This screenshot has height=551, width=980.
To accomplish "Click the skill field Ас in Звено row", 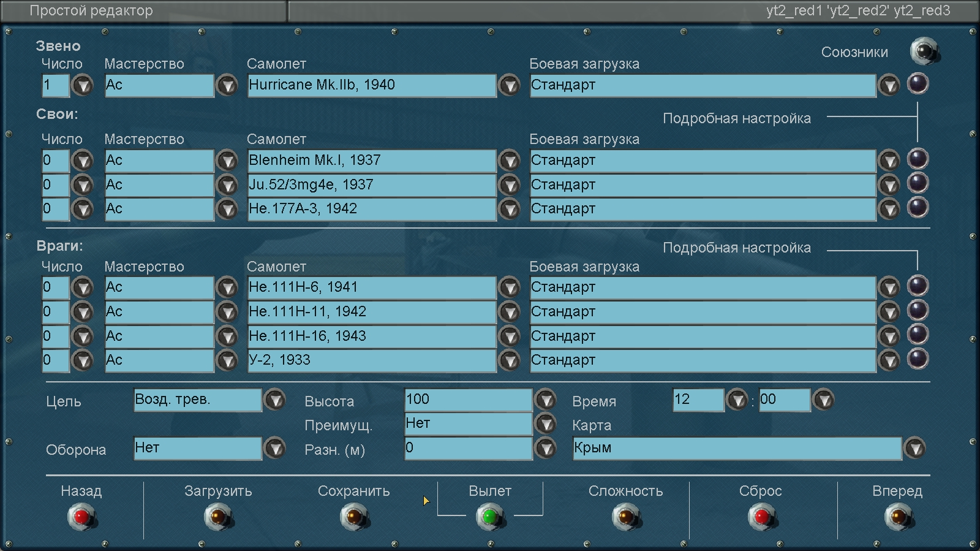I will 159,85.
